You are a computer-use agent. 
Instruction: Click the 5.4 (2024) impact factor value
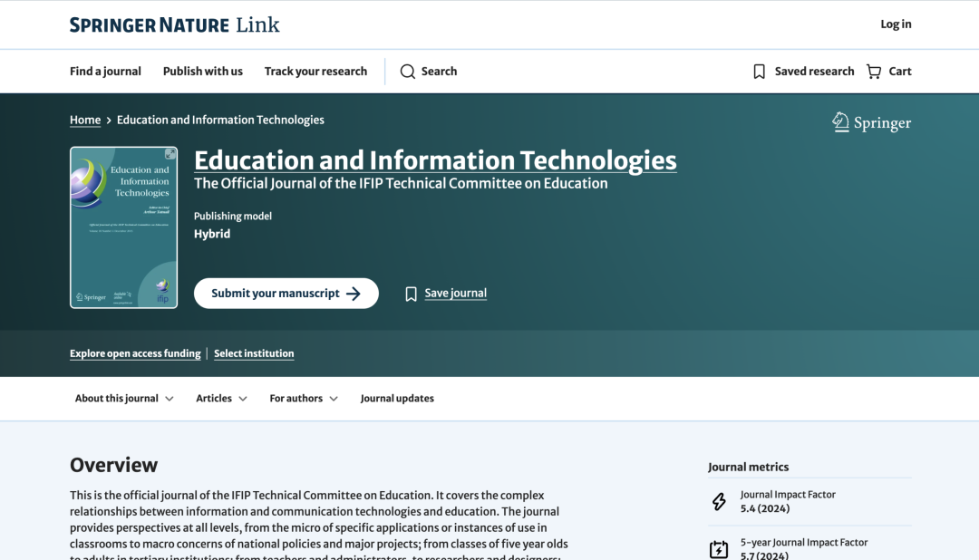pyautogui.click(x=765, y=509)
